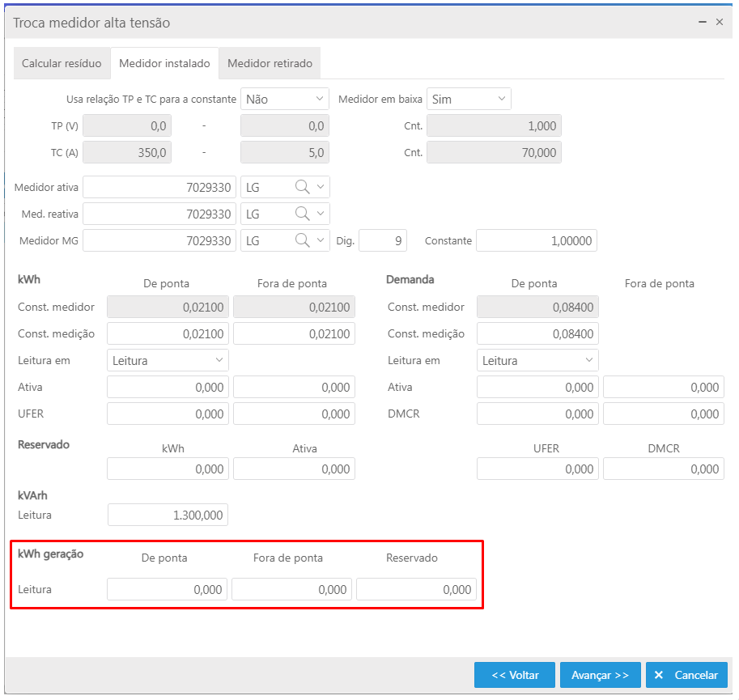Screen dimensions: 739x700
Task: Edit Reservado Ativa field
Action: 294,469
